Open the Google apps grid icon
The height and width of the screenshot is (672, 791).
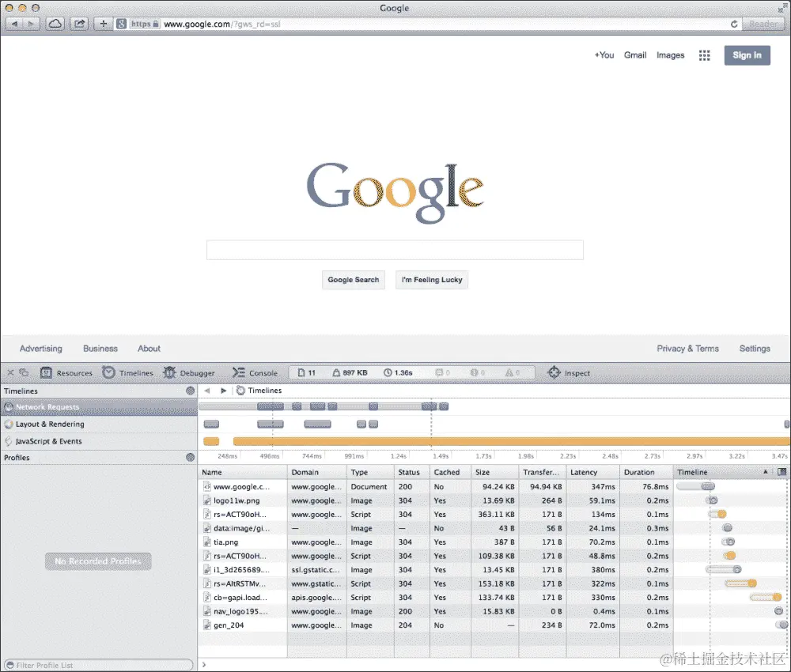pos(704,55)
